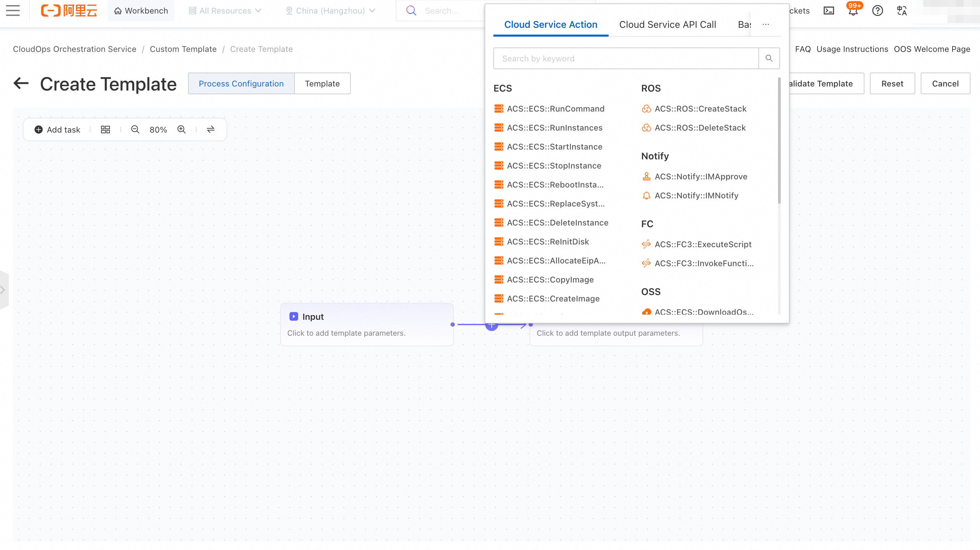Expand the All Resources dropdown
This screenshot has width=980, height=550.
[225, 11]
